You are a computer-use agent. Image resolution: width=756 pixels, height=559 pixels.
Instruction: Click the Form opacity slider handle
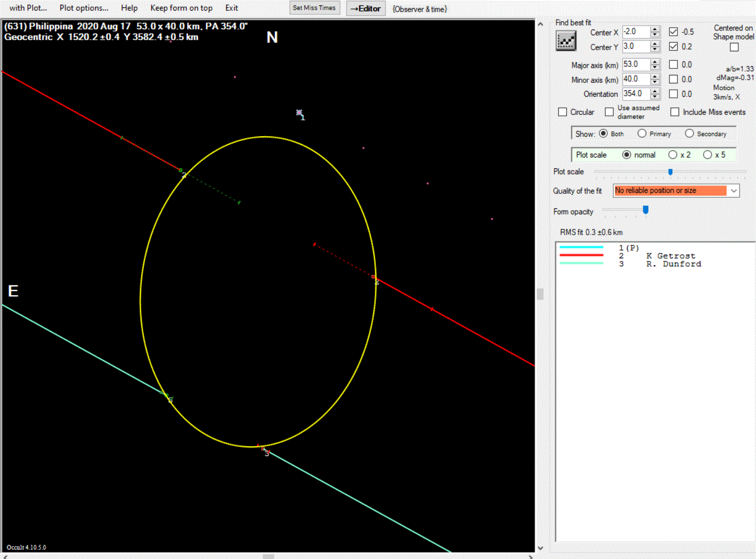tap(646, 210)
